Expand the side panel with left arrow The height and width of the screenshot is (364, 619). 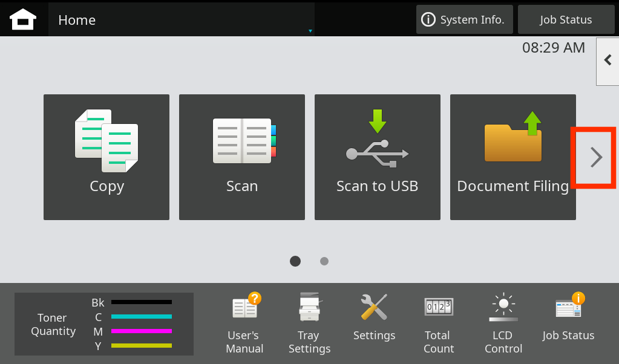click(608, 60)
